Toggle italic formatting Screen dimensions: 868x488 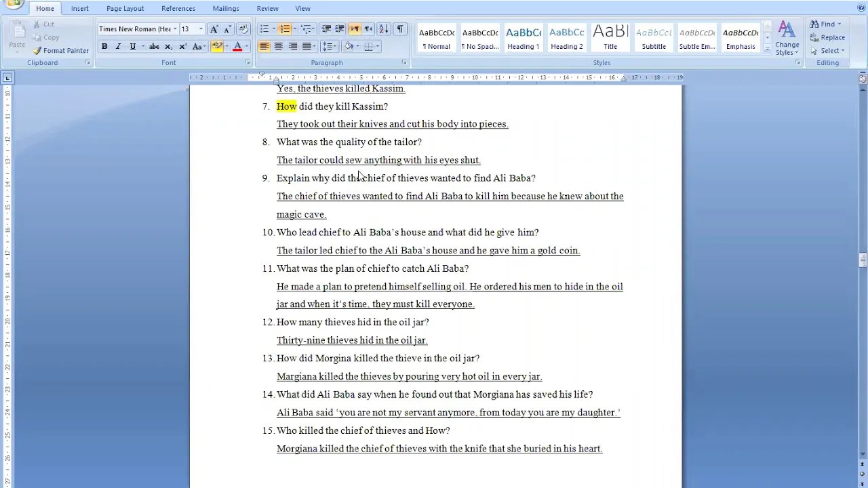tap(118, 47)
